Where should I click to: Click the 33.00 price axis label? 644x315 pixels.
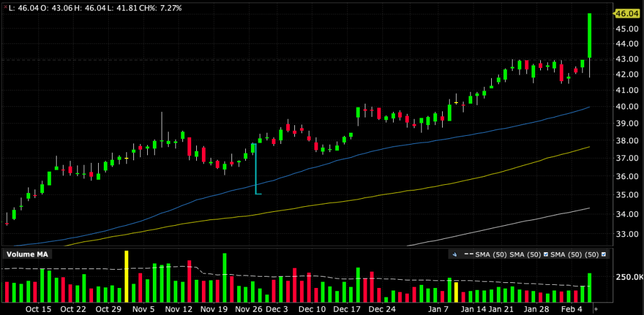point(626,235)
